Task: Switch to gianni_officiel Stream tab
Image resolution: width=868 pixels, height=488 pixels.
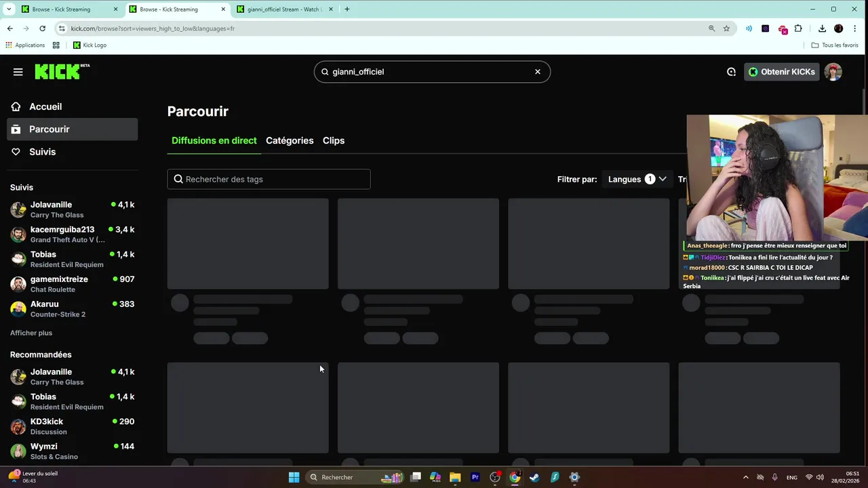Action: click(x=284, y=9)
